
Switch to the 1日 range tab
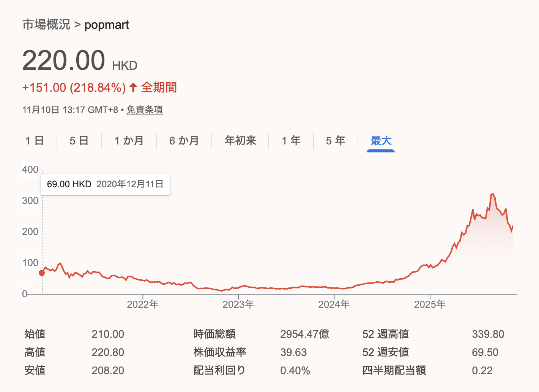[x=35, y=141]
